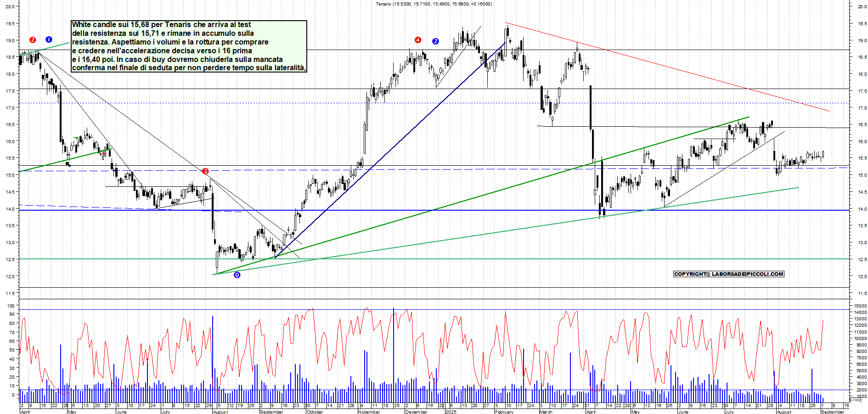Click the COPYRIGHT LABORSADEIPICCOLI.COM label

(x=729, y=274)
